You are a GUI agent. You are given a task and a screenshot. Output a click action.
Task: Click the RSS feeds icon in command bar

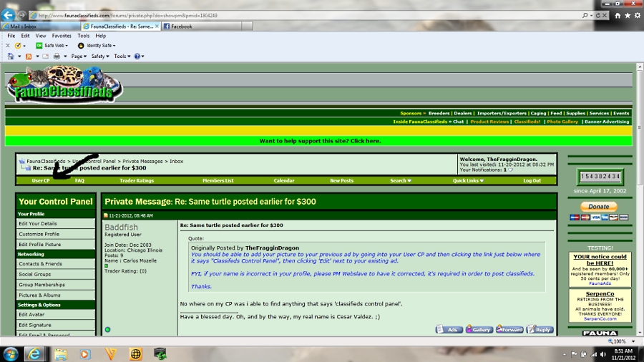pos(29,57)
